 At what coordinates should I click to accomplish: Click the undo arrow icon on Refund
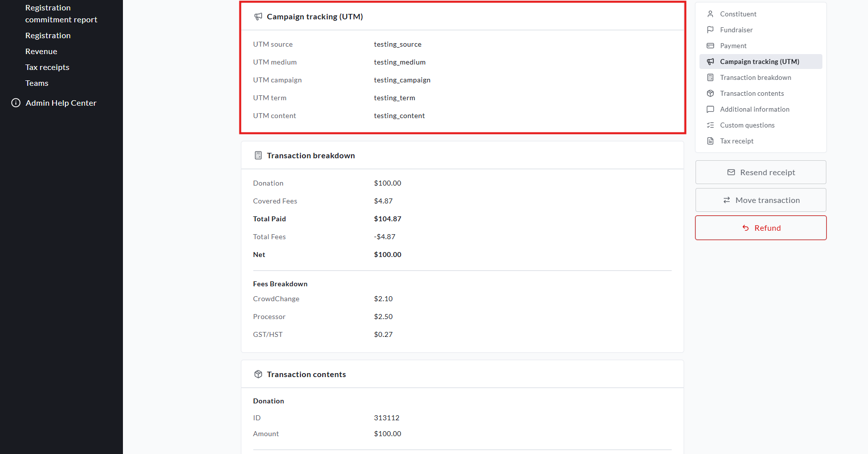(746, 228)
